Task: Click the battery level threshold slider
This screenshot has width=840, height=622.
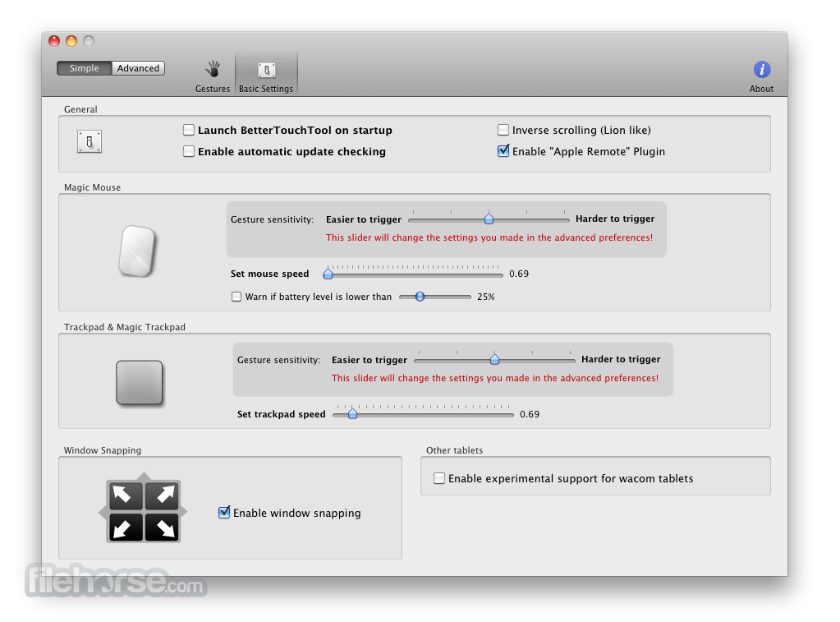Action: (435, 297)
